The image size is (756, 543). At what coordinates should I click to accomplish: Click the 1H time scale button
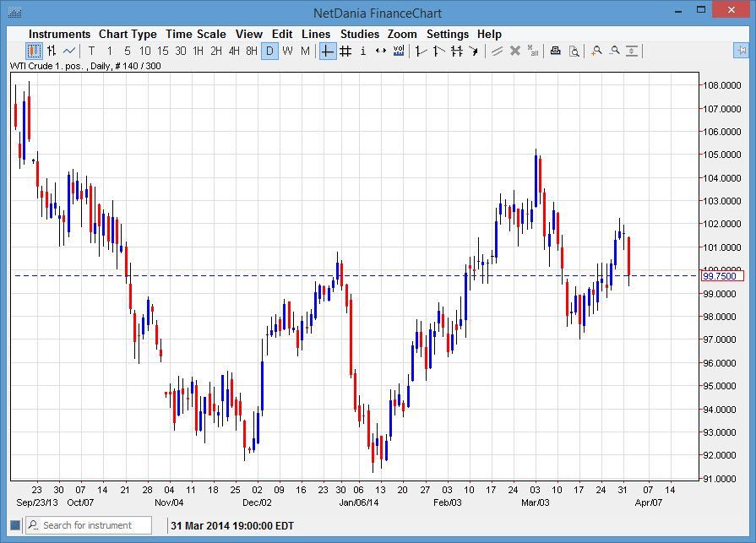point(199,52)
